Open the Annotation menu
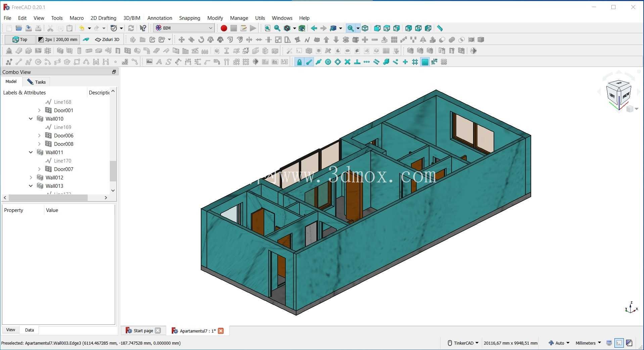The image size is (644, 350). coord(159,18)
